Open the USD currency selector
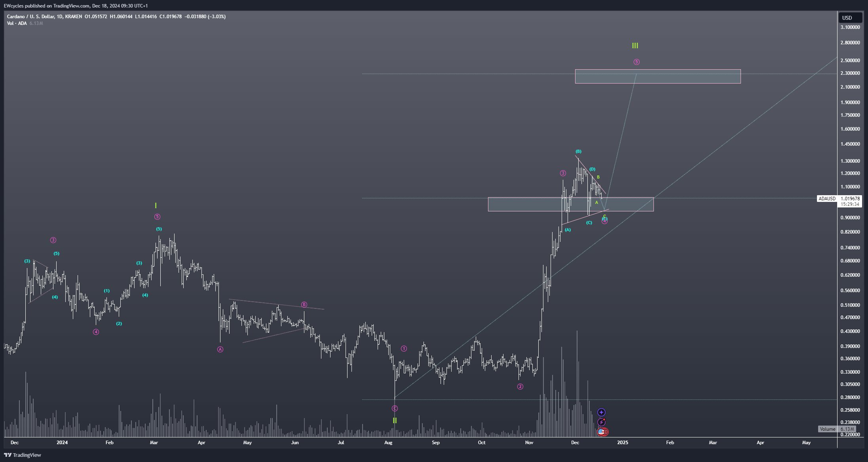 [850, 18]
